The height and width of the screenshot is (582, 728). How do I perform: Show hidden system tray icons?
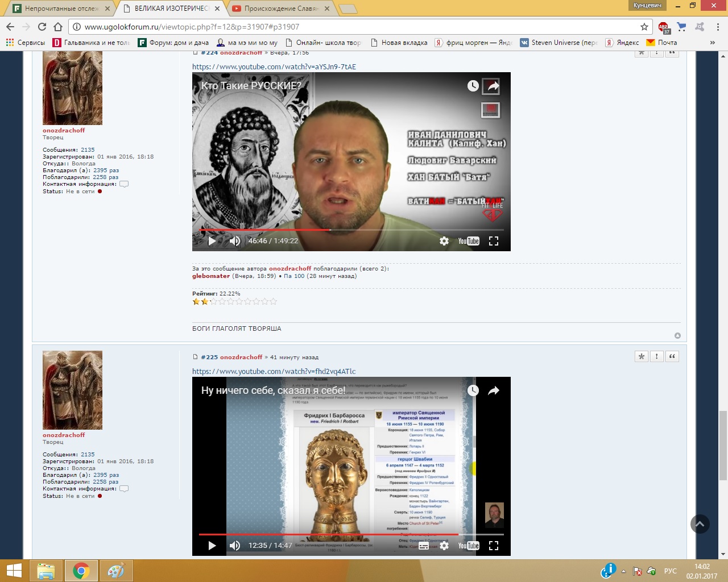click(623, 571)
